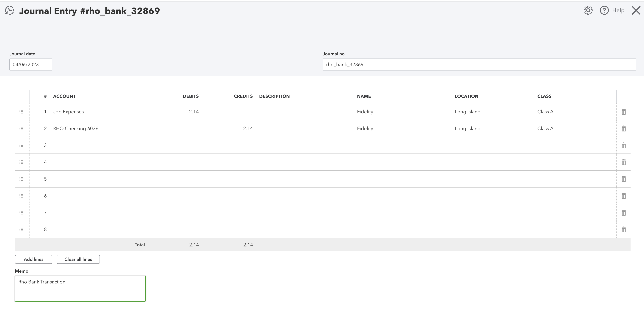This screenshot has height=310, width=644.
Task: Click the trash icon on line 5
Action: 623,179
